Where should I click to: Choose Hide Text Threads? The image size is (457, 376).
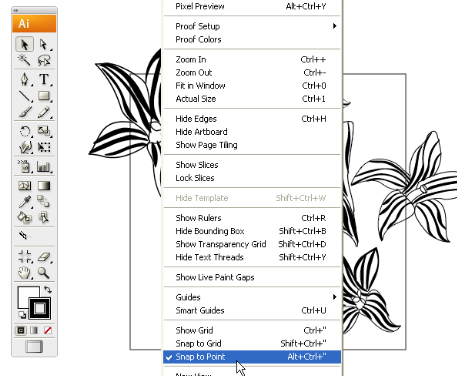point(252,257)
